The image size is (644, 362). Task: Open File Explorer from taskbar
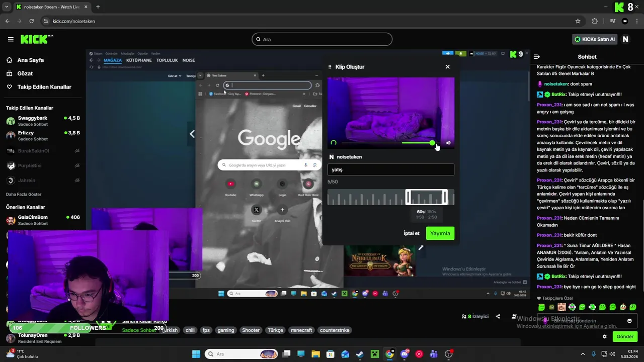click(315, 354)
